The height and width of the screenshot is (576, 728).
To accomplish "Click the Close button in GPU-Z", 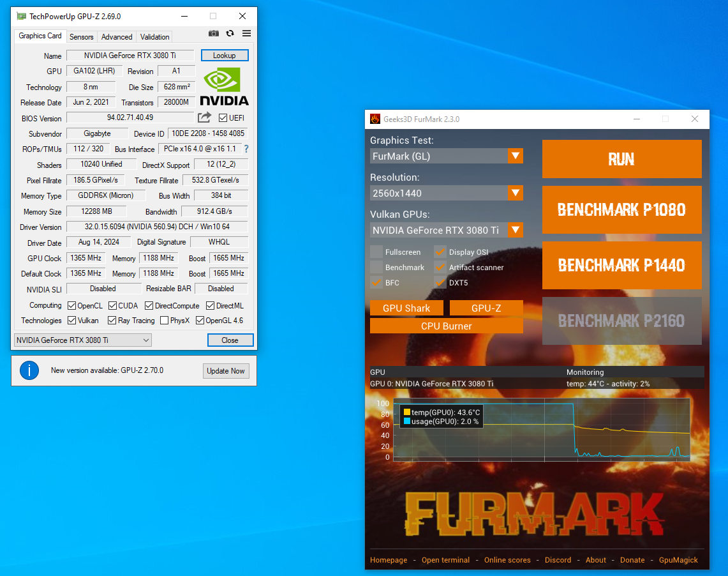I will coord(230,340).
